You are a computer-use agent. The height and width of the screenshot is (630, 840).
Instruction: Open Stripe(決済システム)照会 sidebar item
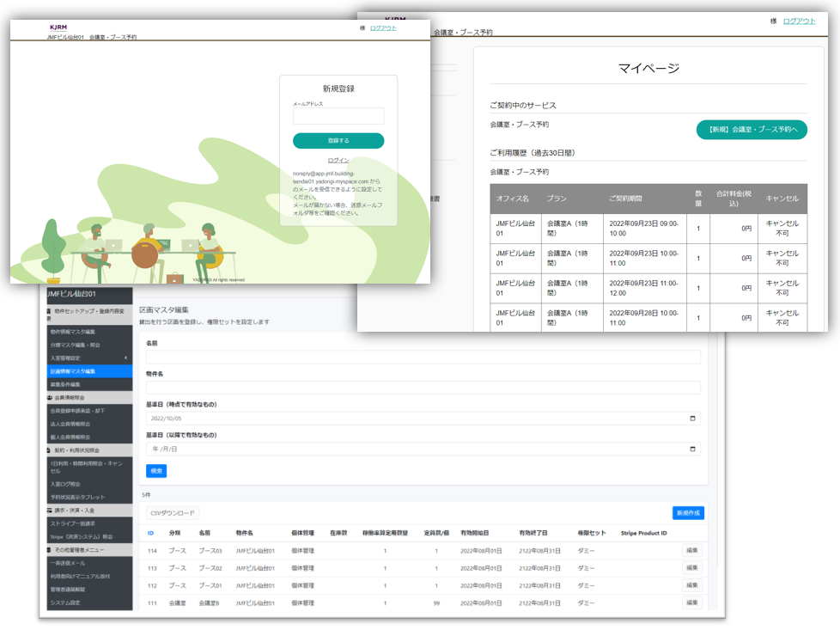coord(89,536)
